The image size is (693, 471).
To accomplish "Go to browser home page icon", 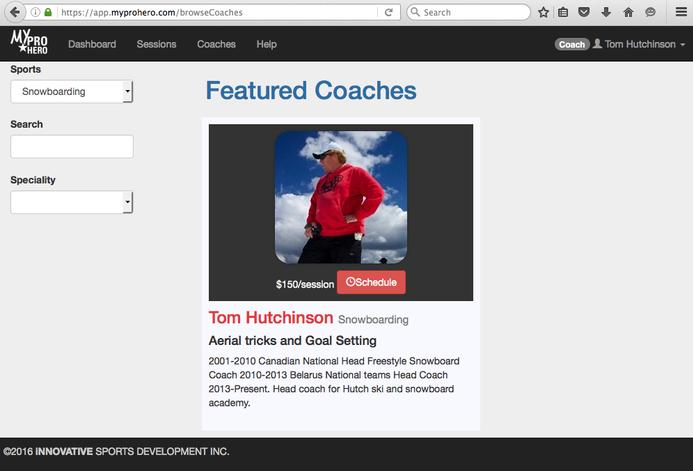I will coord(628,12).
